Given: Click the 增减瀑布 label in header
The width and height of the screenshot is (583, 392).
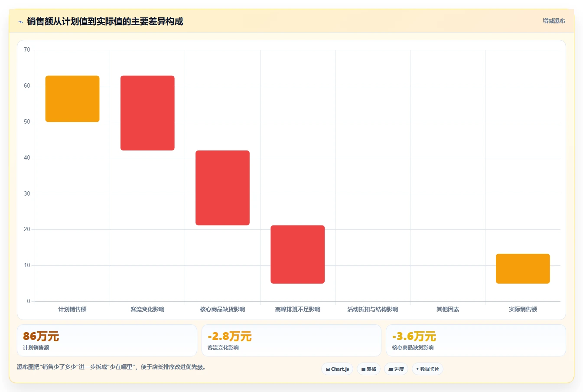Looking at the screenshot, I should (554, 21).
